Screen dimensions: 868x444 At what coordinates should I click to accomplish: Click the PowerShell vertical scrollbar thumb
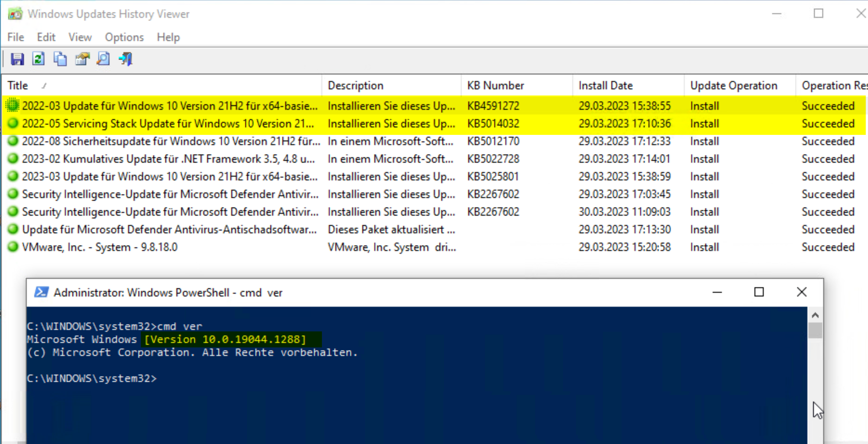click(815, 330)
